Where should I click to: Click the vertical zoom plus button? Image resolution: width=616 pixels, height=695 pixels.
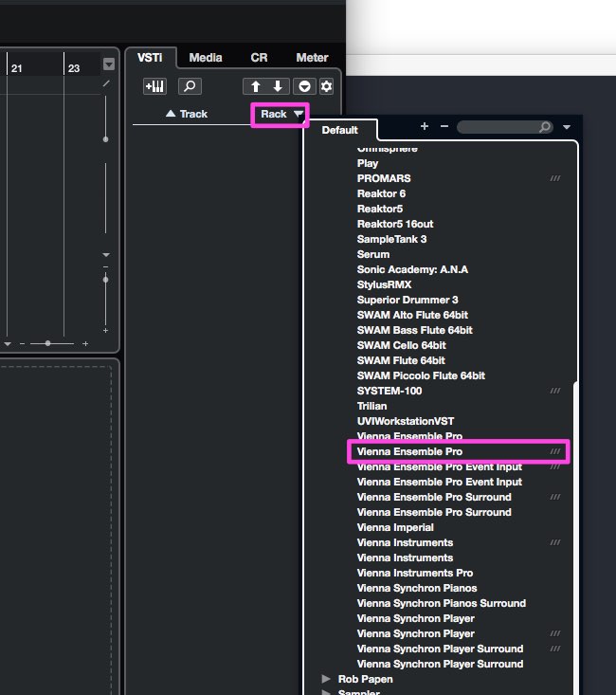105,331
